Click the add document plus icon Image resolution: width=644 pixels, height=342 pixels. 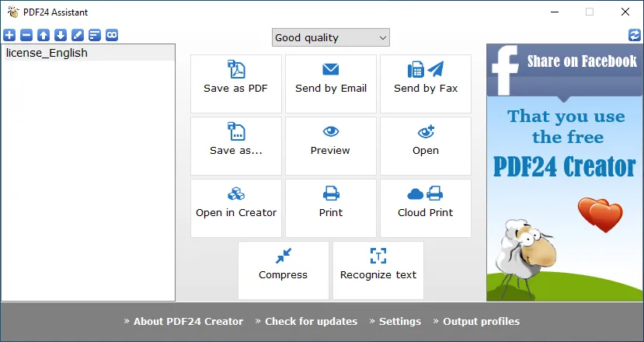tap(9, 35)
